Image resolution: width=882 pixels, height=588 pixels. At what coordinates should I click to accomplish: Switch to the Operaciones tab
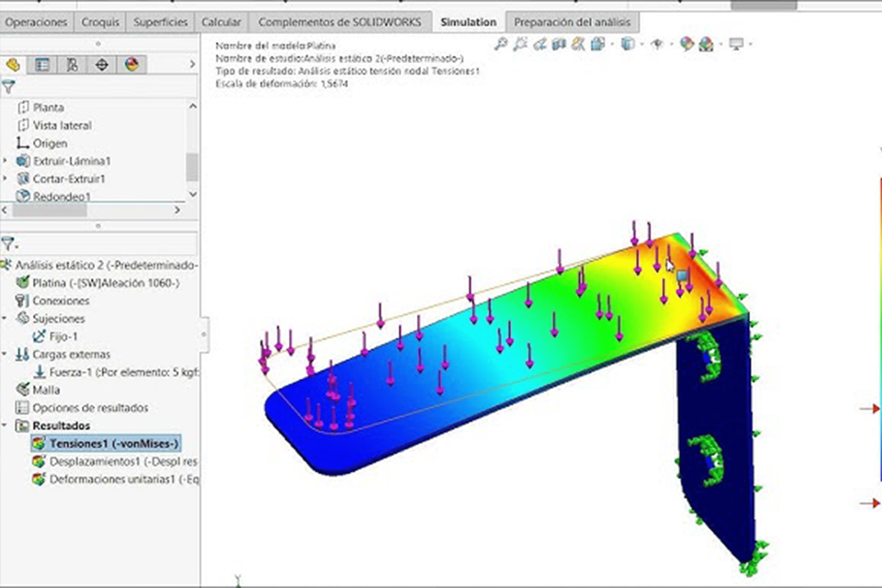pos(36,22)
